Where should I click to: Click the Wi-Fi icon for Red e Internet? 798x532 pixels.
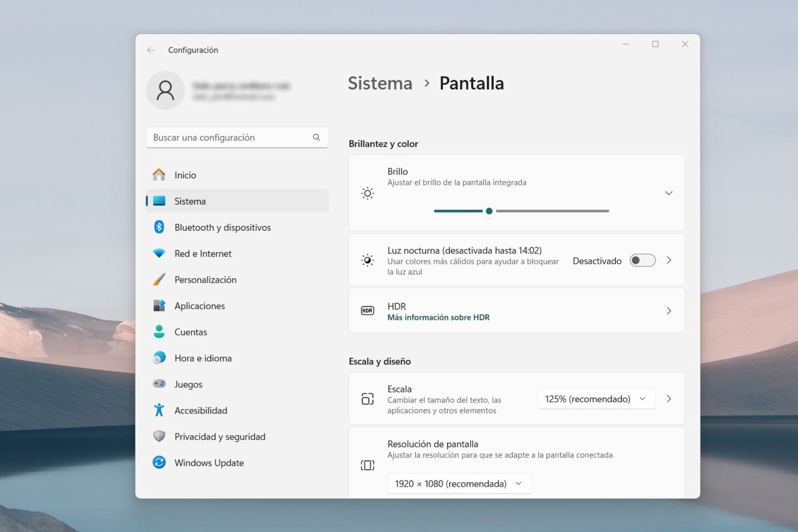[x=159, y=253]
